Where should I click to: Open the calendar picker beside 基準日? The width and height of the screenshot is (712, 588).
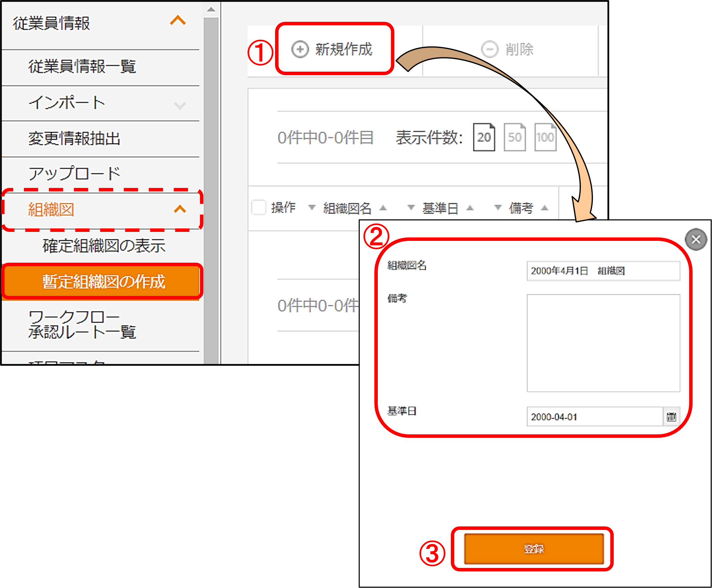pos(671,417)
